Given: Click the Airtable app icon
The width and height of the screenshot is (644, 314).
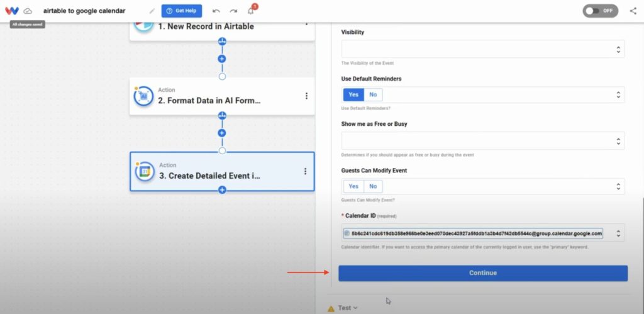Looking at the screenshot, I should click(x=143, y=28).
